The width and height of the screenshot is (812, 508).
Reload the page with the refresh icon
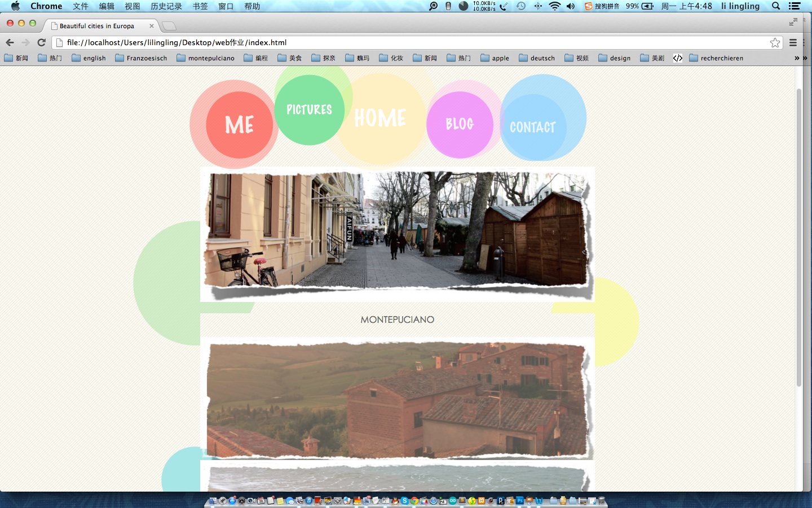pos(41,42)
